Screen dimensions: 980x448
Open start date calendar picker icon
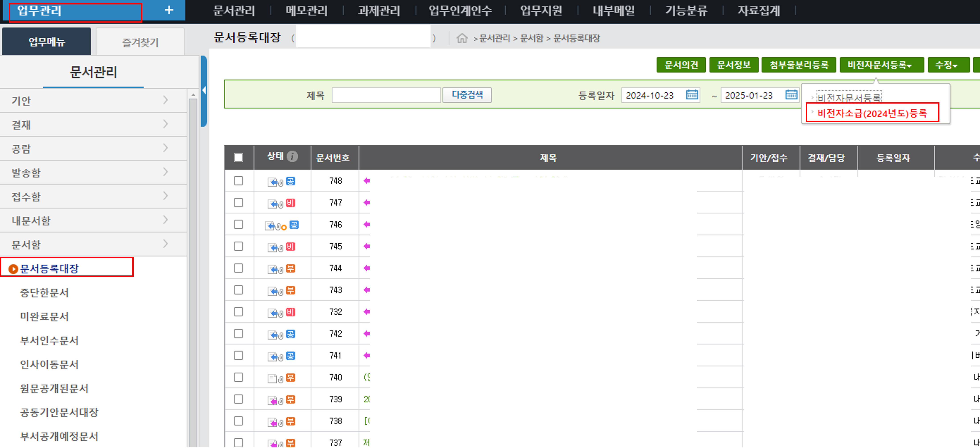[692, 95]
